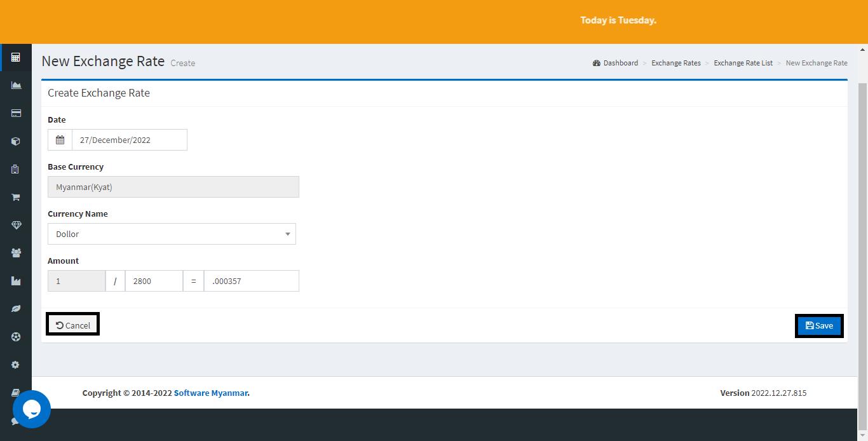Open the cube box sidebar icon

pyautogui.click(x=16, y=141)
